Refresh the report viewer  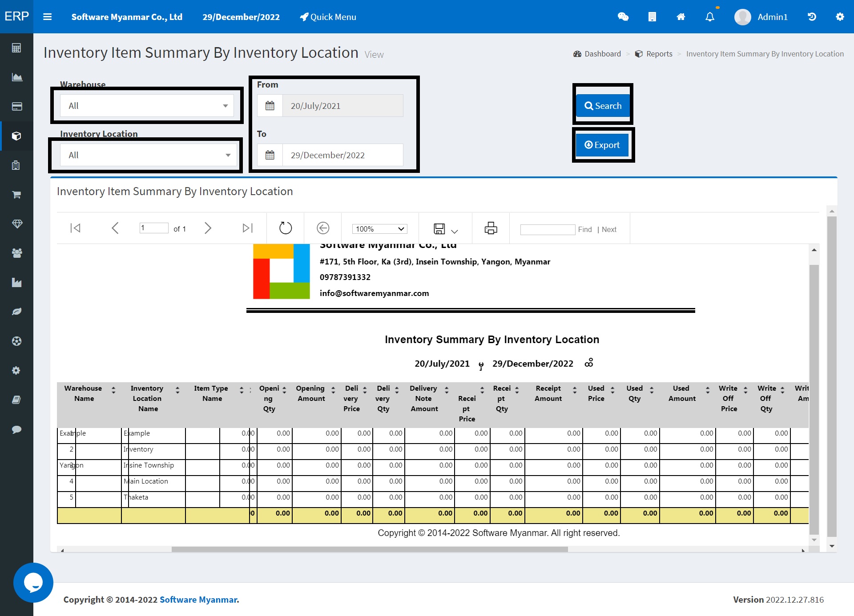point(285,228)
